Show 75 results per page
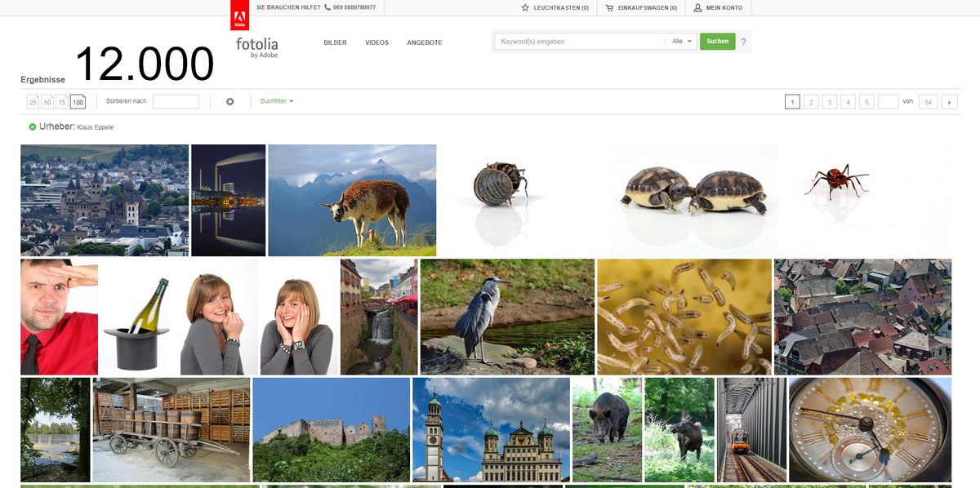980x488 pixels. (x=62, y=102)
